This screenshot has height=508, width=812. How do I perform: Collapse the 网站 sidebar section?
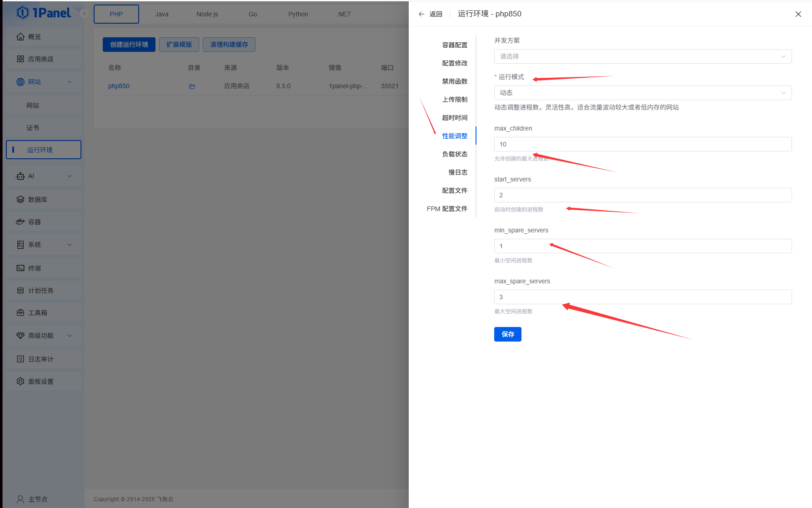click(x=70, y=82)
